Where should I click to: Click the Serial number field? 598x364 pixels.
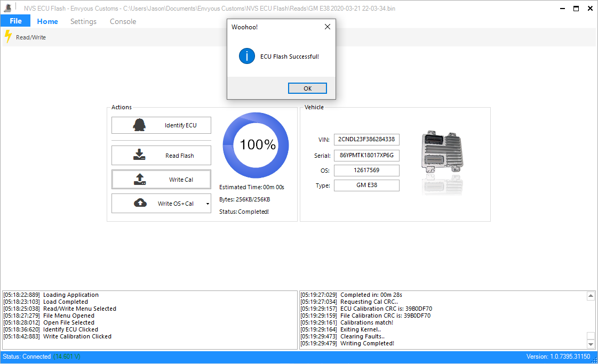click(x=366, y=156)
